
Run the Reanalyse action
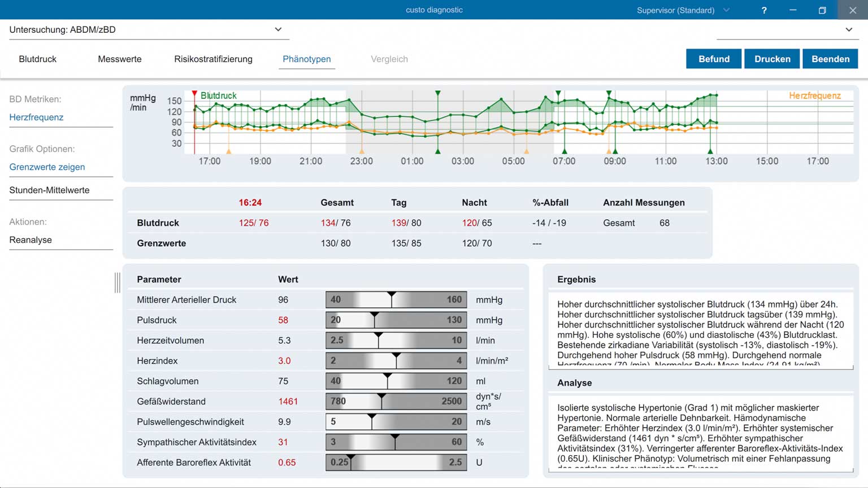click(x=31, y=239)
